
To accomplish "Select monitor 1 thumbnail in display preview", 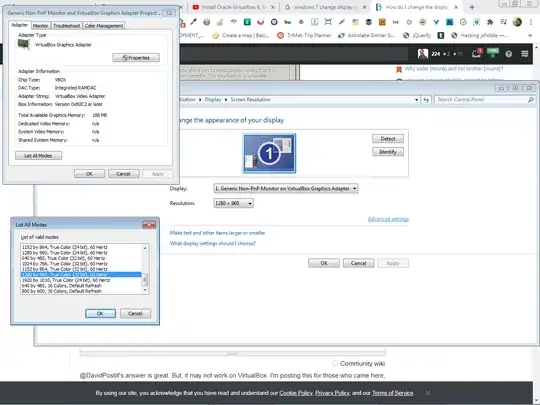I will tap(269, 153).
